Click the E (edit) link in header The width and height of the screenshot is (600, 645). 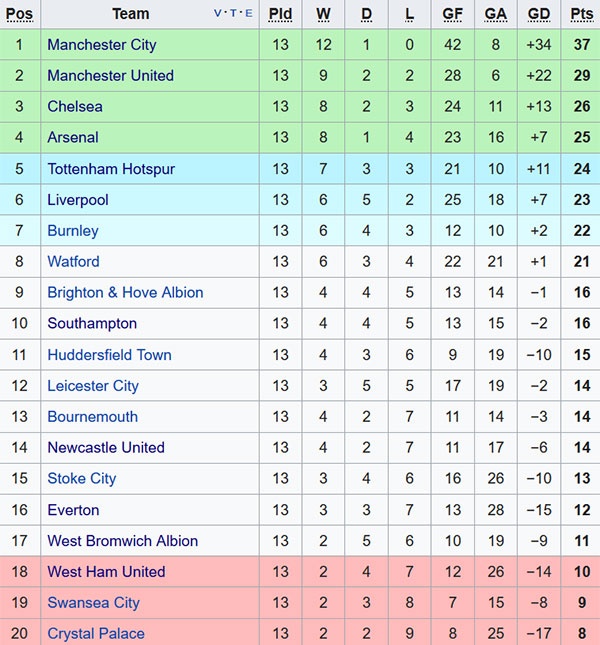pyautogui.click(x=247, y=14)
